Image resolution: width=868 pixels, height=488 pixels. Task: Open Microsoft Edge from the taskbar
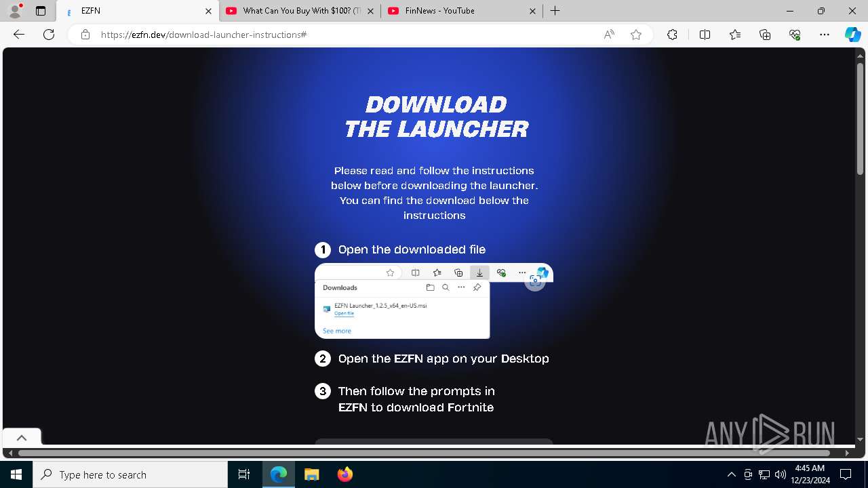click(279, 474)
